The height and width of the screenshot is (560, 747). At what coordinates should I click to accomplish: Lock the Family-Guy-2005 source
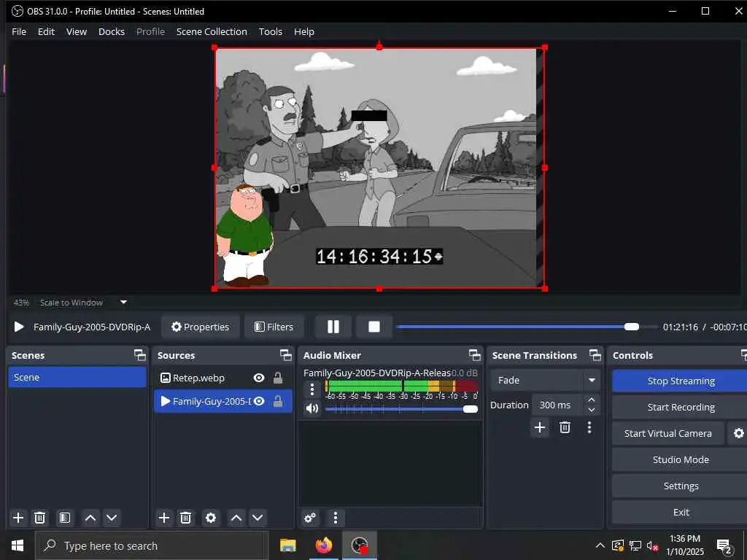[x=278, y=402]
